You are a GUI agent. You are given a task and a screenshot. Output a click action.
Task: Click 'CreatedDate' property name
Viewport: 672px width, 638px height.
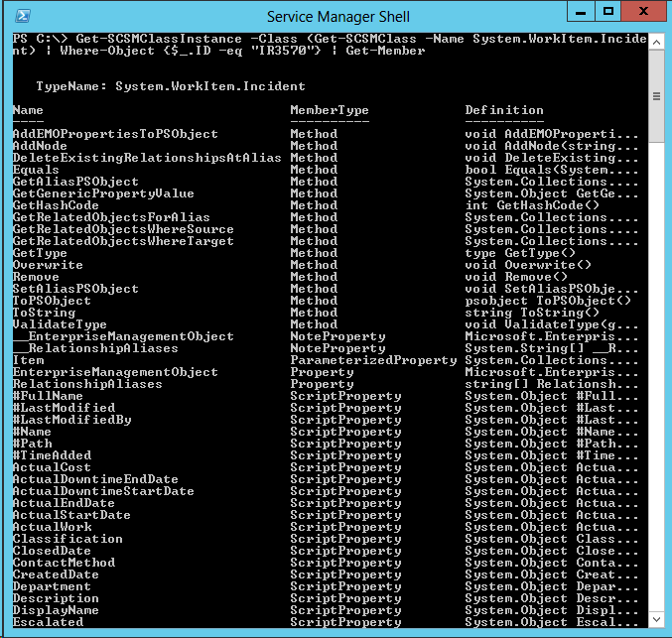tap(56, 574)
